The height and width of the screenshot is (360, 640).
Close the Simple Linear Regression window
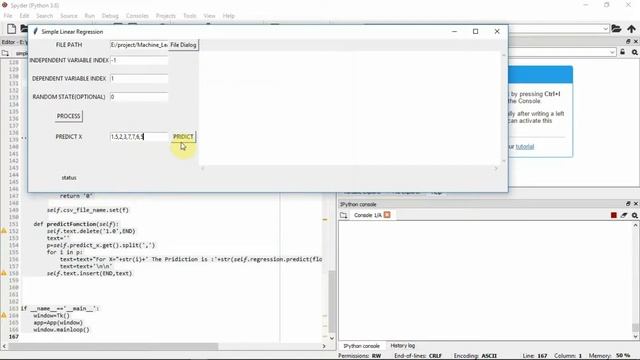click(x=497, y=31)
